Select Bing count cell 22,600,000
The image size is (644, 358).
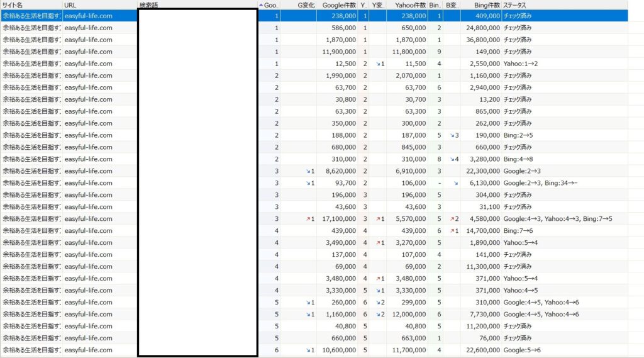(x=483, y=350)
